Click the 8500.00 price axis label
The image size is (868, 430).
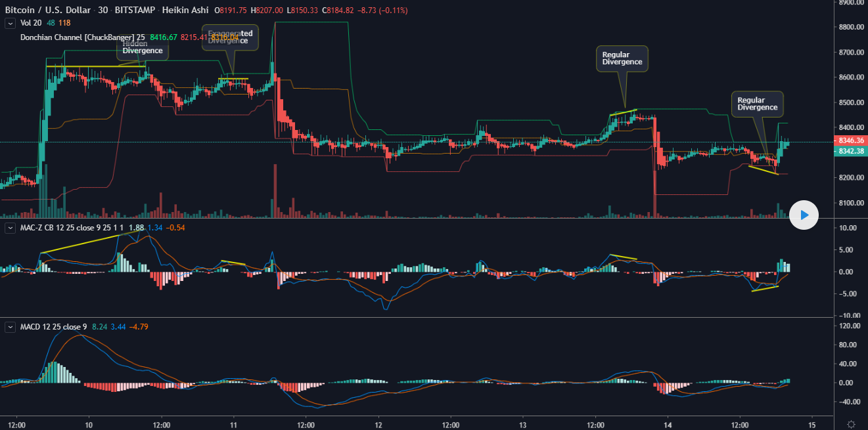[x=851, y=102]
